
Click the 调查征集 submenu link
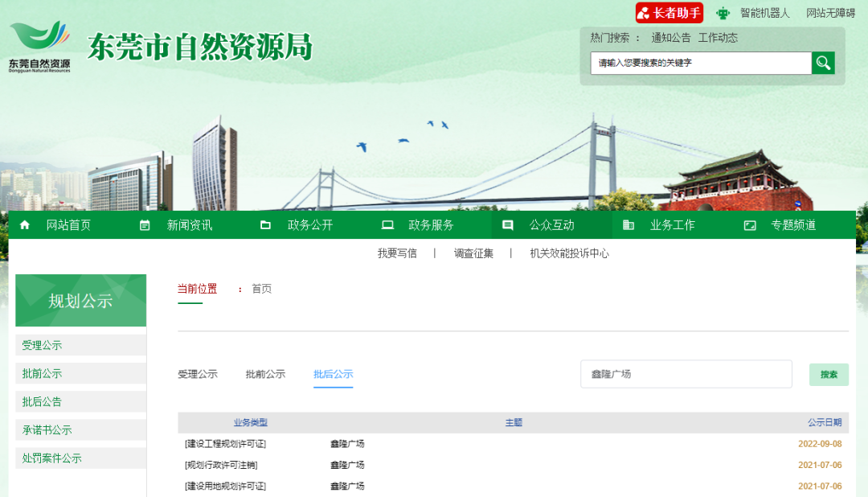[x=473, y=253]
